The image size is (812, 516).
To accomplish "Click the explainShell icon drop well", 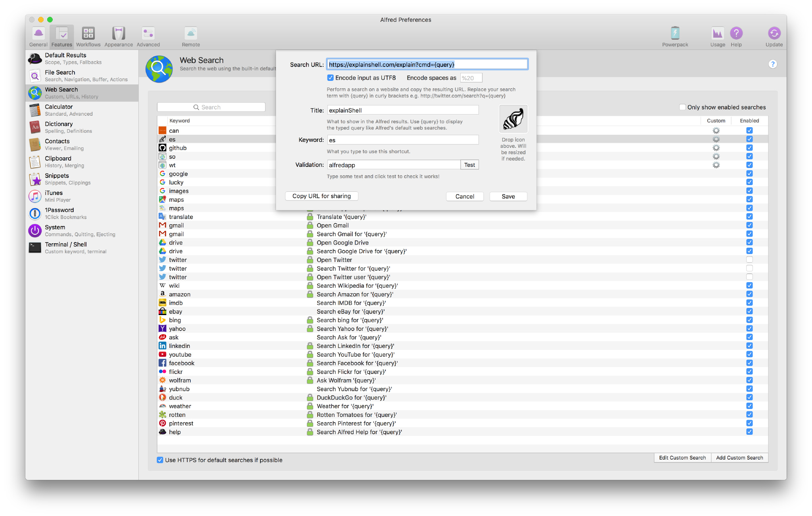I will pos(513,119).
